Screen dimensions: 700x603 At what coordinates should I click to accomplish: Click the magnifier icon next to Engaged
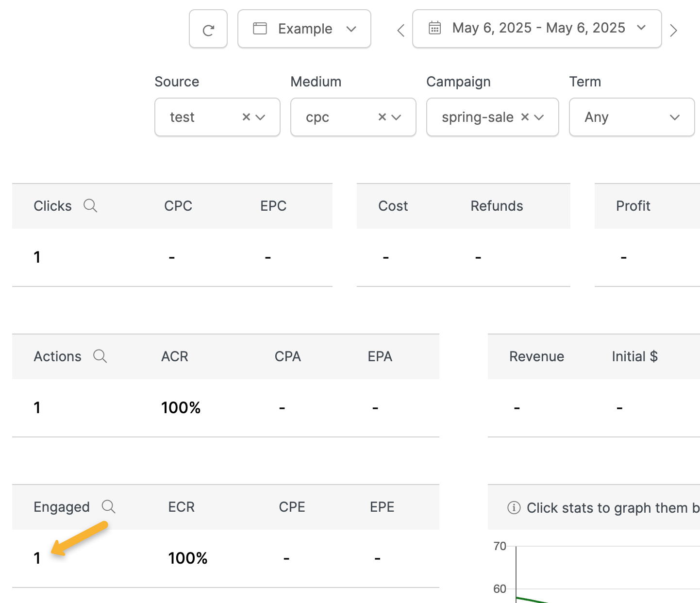pyautogui.click(x=109, y=507)
